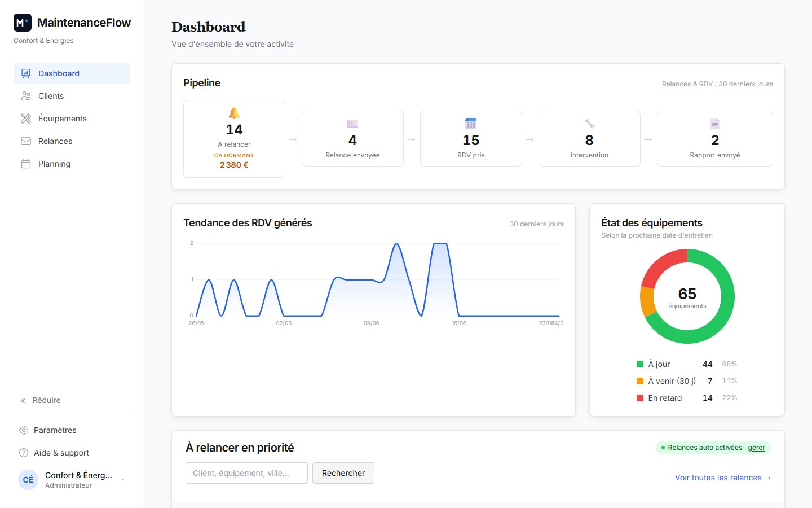The width and height of the screenshot is (812, 508).
Task: Follow the Voir toutes les relances link
Action: pyautogui.click(x=723, y=478)
